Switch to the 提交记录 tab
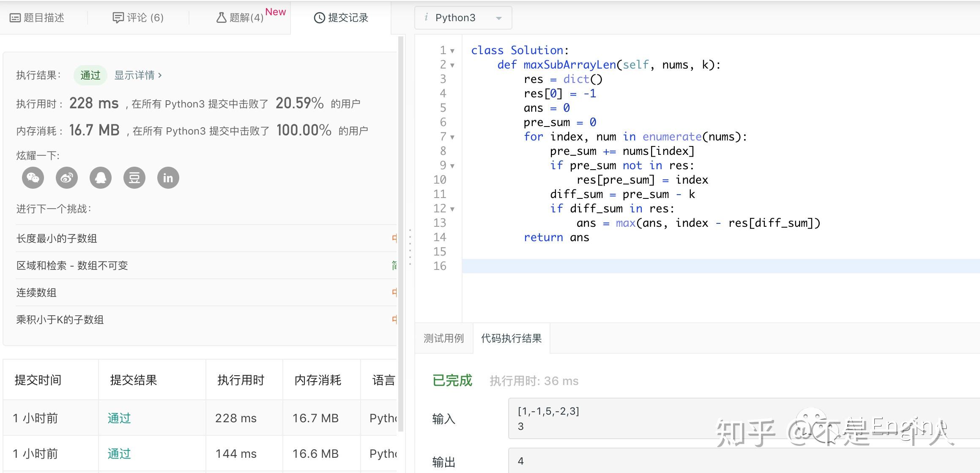The image size is (980, 473). (341, 18)
